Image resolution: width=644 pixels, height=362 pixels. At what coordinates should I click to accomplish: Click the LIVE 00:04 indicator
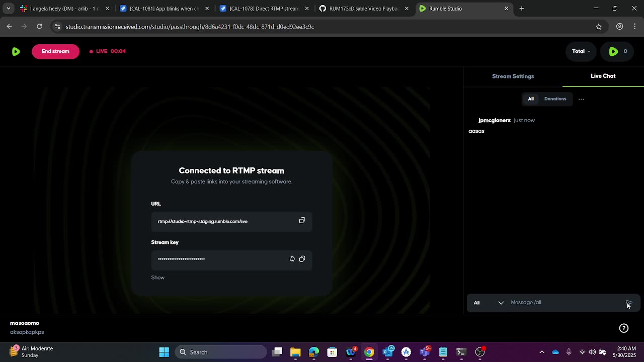coord(108,51)
